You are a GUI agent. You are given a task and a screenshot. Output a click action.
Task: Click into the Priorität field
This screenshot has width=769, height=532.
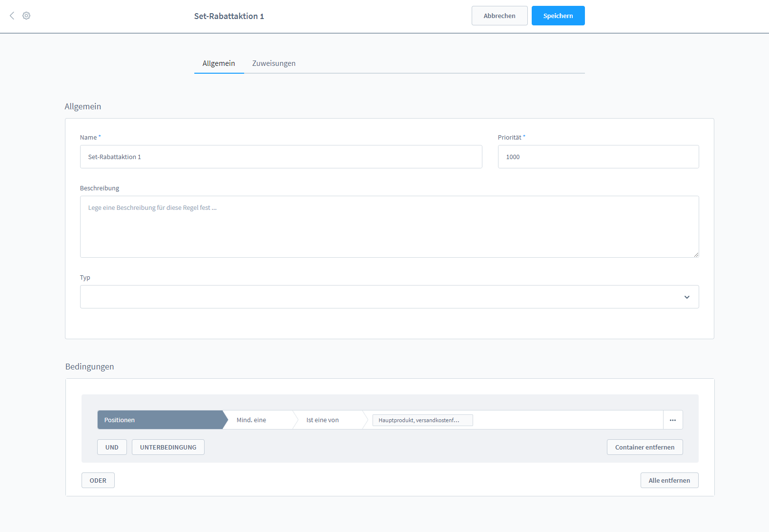(x=598, y=157)
